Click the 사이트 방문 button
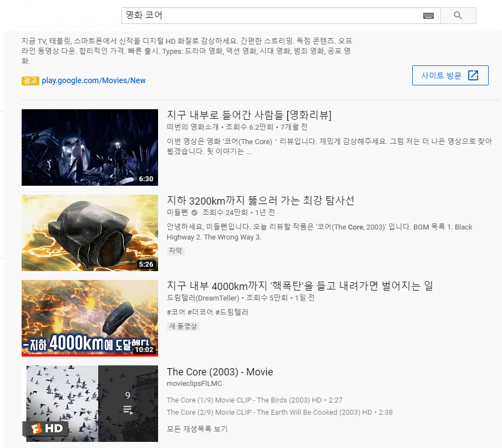Screen dimensions: 502x448 point(450,75)
